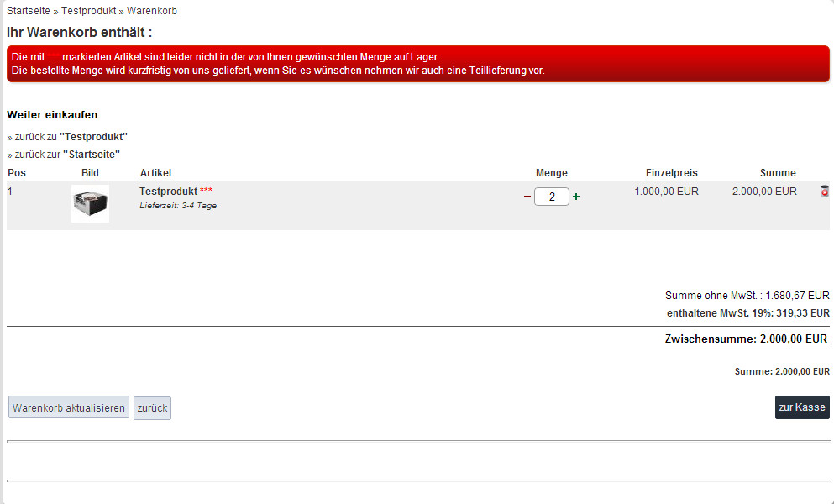Click the Menge column header
The width and height of the screenshot is (834, 504).
point(551,173)
